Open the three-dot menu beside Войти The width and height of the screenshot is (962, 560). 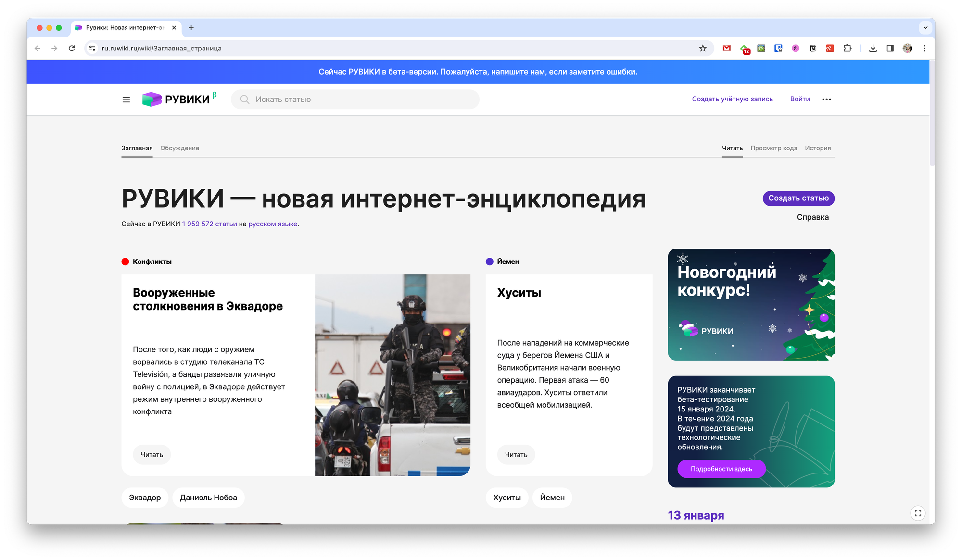(826, 100)
